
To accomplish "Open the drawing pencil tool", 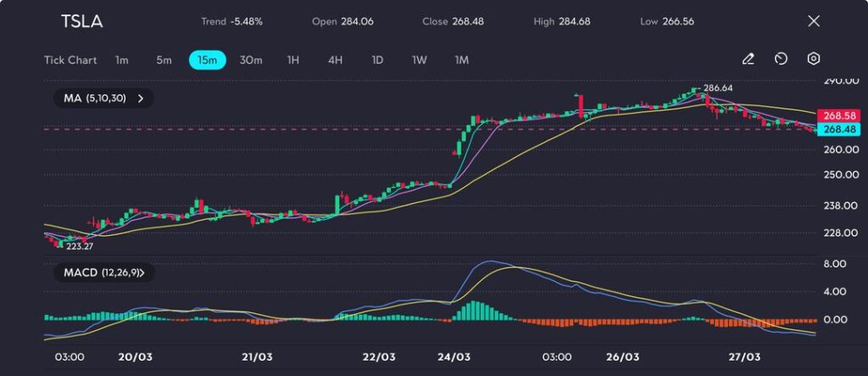I will [748, 59].
